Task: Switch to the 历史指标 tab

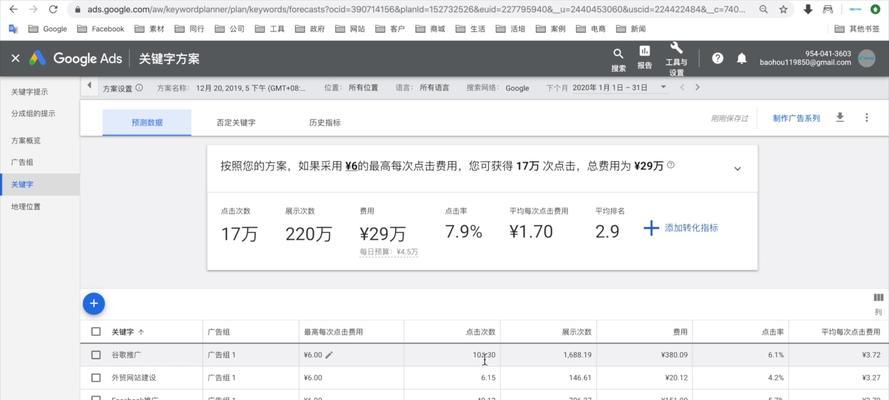Action: click(325, 122)
